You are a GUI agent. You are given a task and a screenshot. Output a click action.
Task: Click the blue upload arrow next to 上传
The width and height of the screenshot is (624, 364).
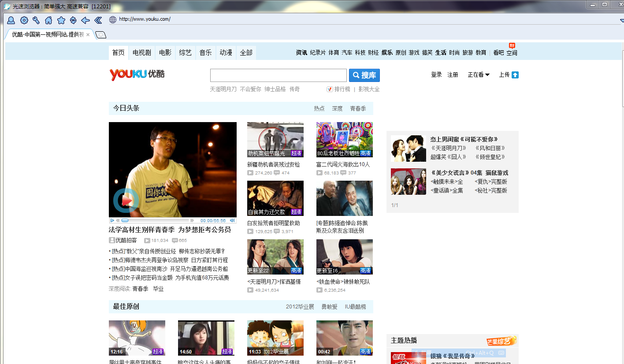click(516, 74)
